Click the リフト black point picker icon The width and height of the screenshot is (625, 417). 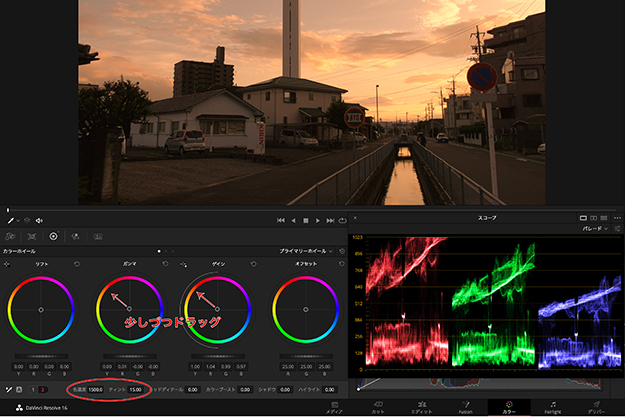(x=7, y=263)
